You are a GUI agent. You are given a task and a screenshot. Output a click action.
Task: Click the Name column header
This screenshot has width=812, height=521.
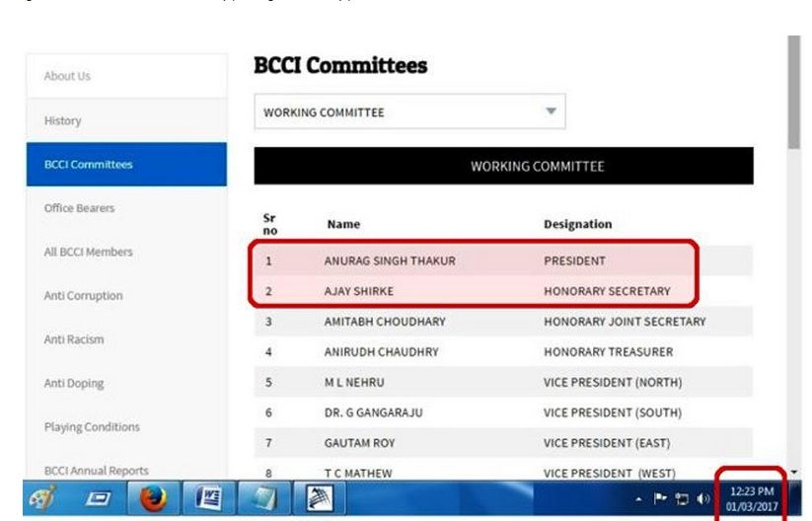click(x=343, y=224)
